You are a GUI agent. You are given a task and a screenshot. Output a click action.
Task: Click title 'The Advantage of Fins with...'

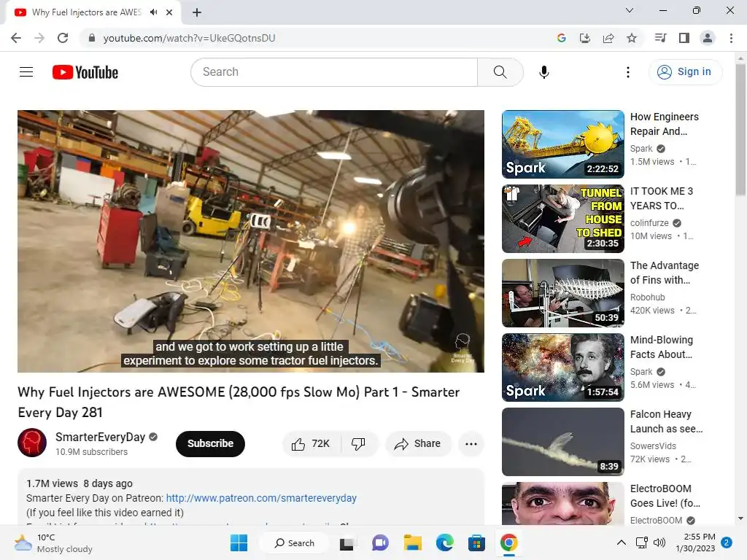click(665, 273)
